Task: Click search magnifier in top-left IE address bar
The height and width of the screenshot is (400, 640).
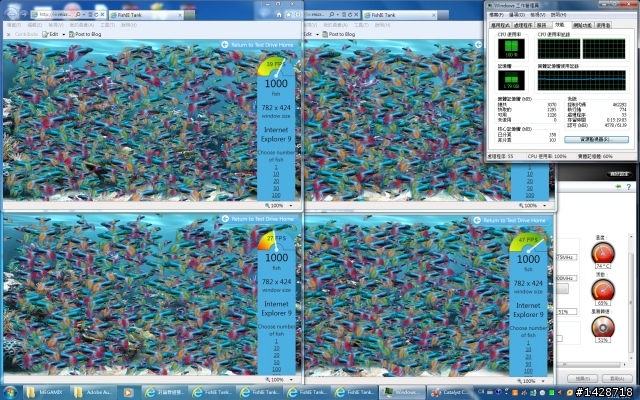Action: (x=78, y=15)
